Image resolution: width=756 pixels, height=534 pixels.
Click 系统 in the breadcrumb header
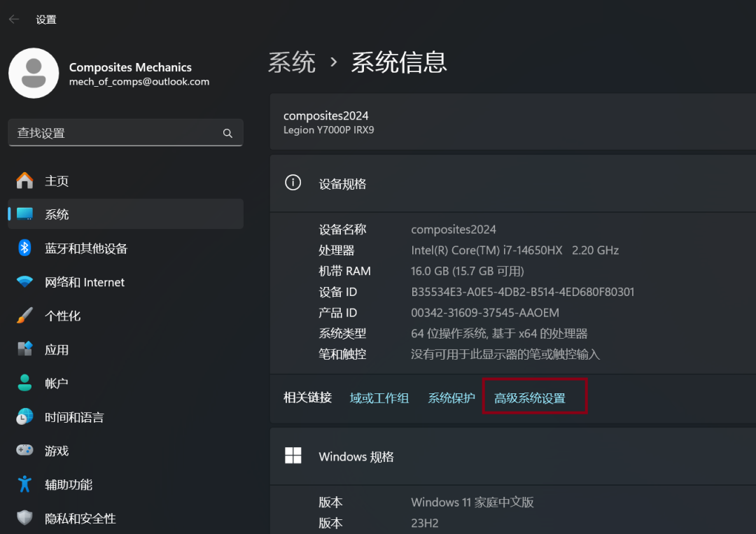click(x=292, y=62)
